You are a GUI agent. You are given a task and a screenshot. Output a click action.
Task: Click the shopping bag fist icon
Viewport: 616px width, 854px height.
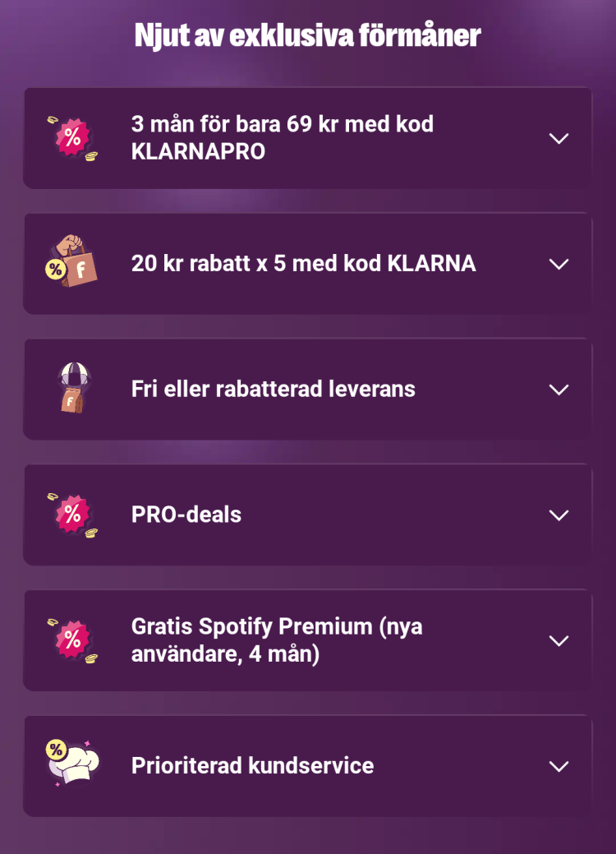click(71, 261)
